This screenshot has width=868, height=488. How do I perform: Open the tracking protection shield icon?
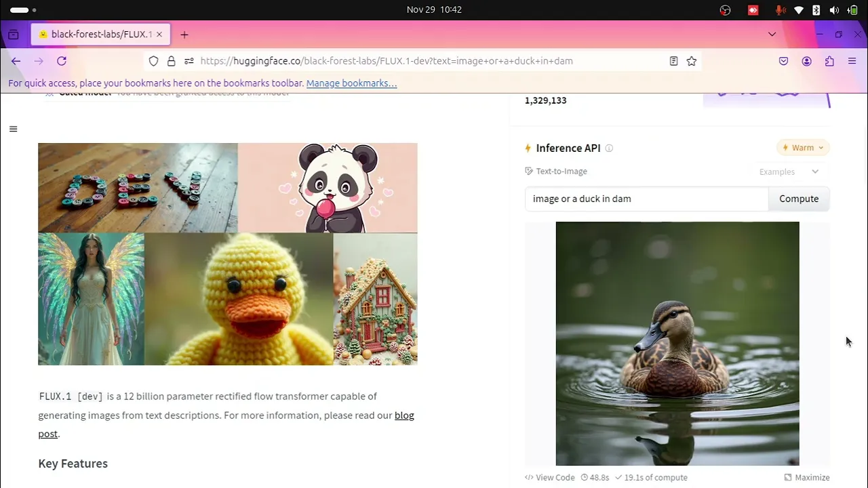pyautogui.click(x=153, y=61)
